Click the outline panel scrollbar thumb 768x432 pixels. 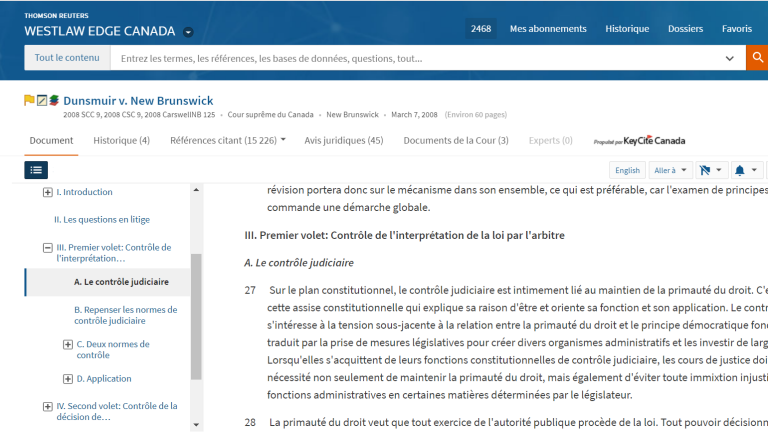(196, 316)
